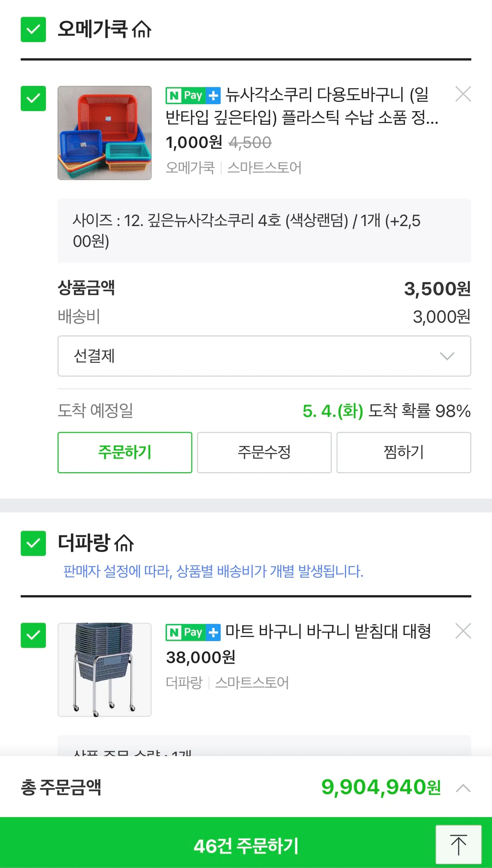The width and height of the screenshot is (492, 868).
Task: Uncheck the 뉴사각소쿠리 product checkbox
Action: coord(33,98)
